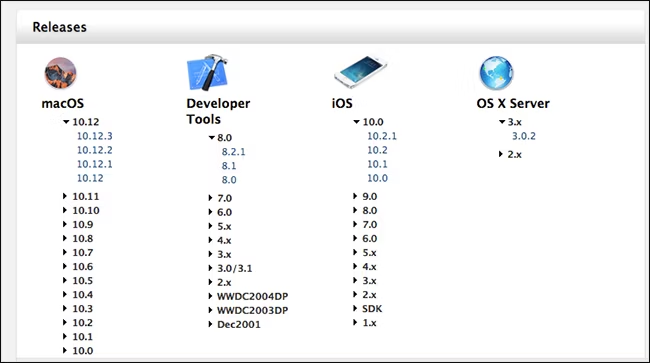Screen dimensions: 650x363
Task: Open the 10.12.2 release link
Action: 95,150
